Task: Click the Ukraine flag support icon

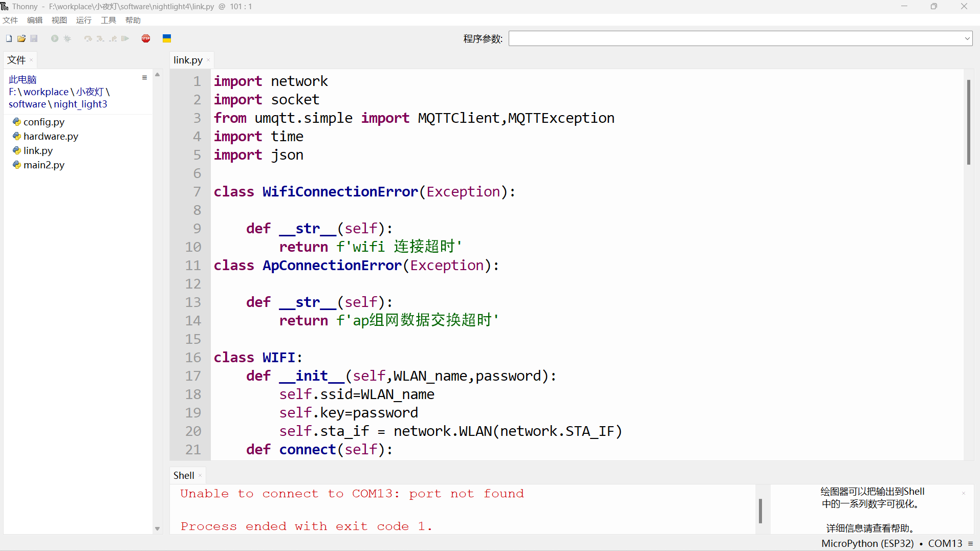Action: (167, 38)
